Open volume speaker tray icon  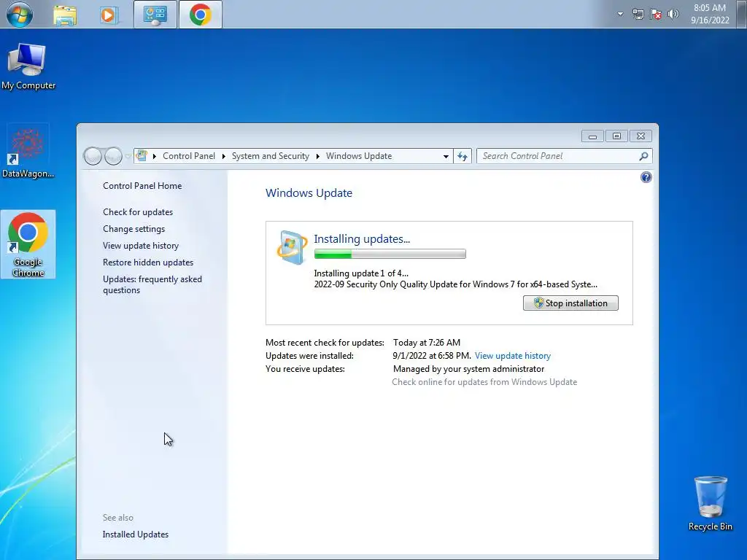click(673, 15)
